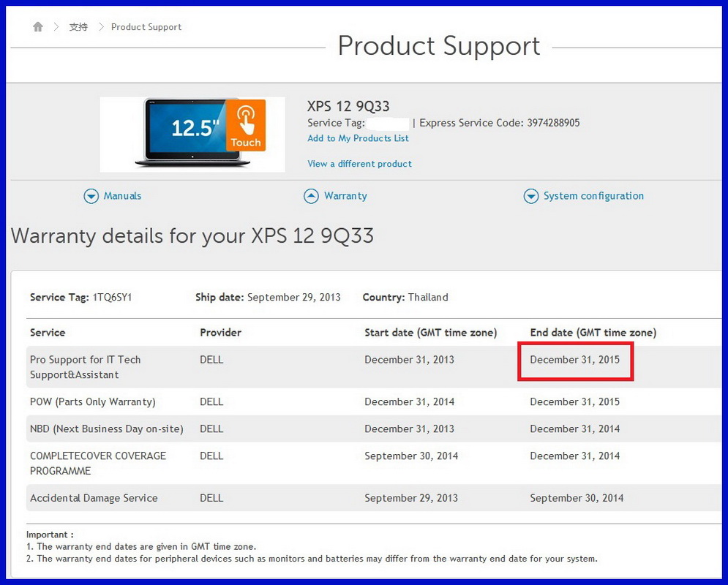The width and height of the screenshot is (728, 585).
Task: Click COMPLETECOVER start date September 30, 2014
Action: point(411,456)
